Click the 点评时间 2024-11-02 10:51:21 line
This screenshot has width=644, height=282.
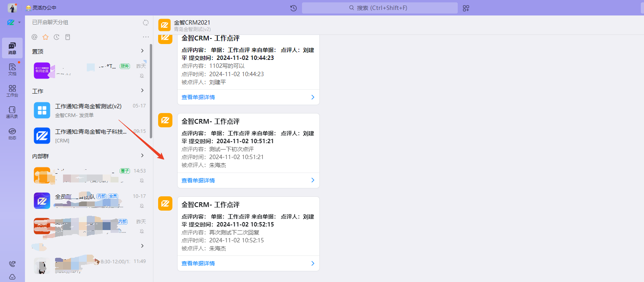click(x=223, y=157)
